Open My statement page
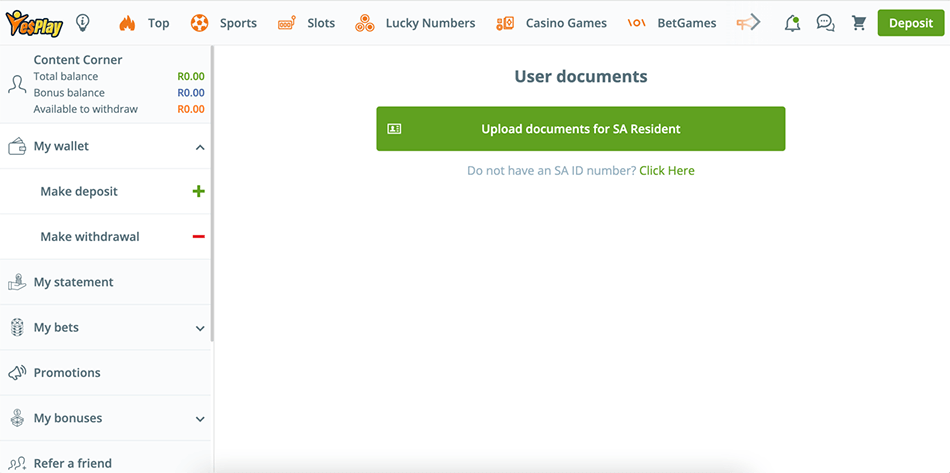This screenshot has height=473, width=950. 73,282
